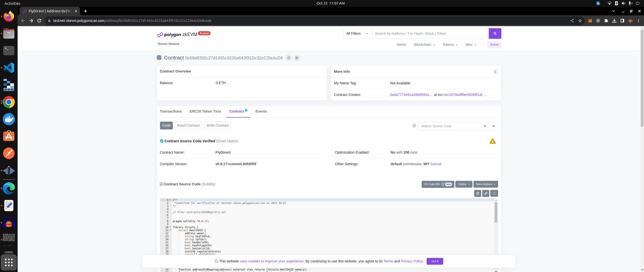Viewport: 644px width, 272px height.
Task: Open the MIT license link
Action: (436, 164)
